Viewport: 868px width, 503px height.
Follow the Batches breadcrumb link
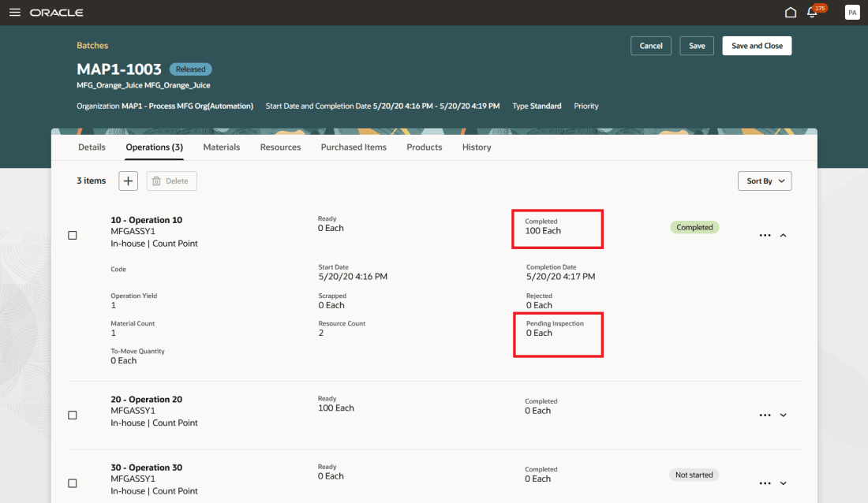(x=92, y=46)
